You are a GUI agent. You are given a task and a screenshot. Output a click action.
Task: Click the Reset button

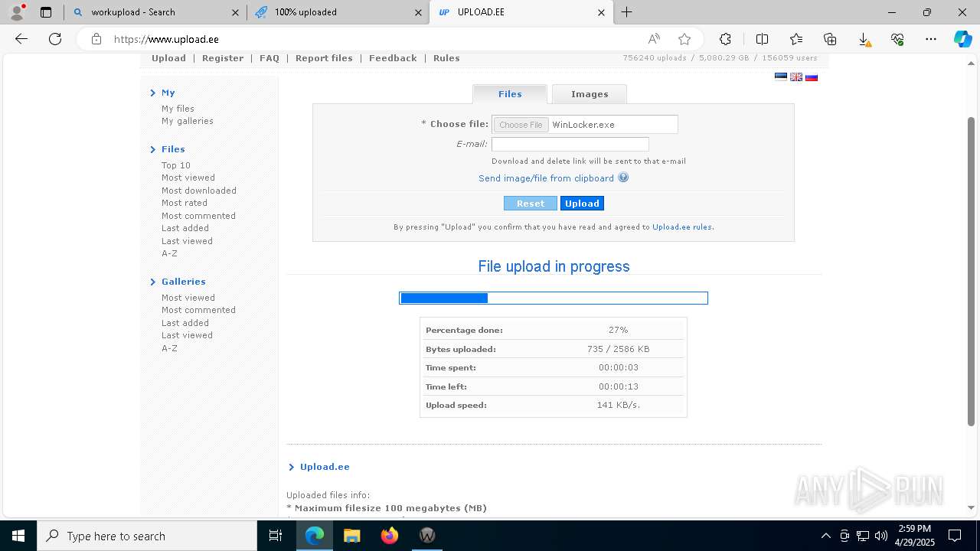[531, 204]
